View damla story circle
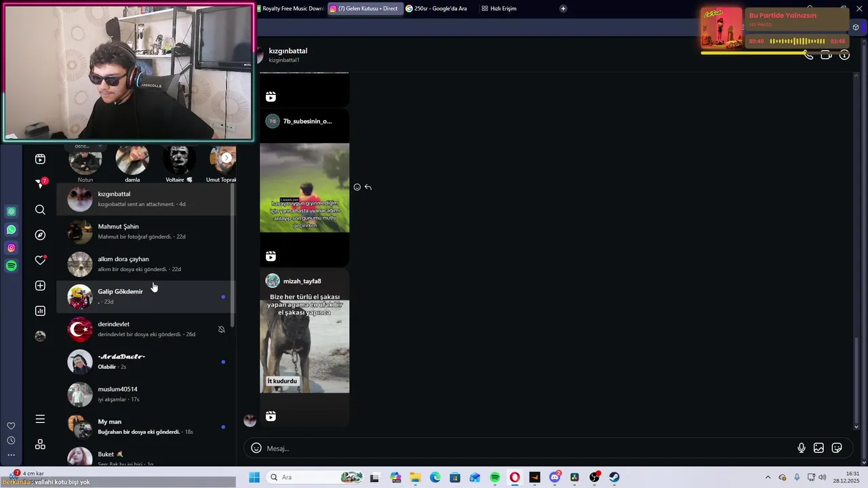This screenshot has width=868, height=488. pos(132,160)
